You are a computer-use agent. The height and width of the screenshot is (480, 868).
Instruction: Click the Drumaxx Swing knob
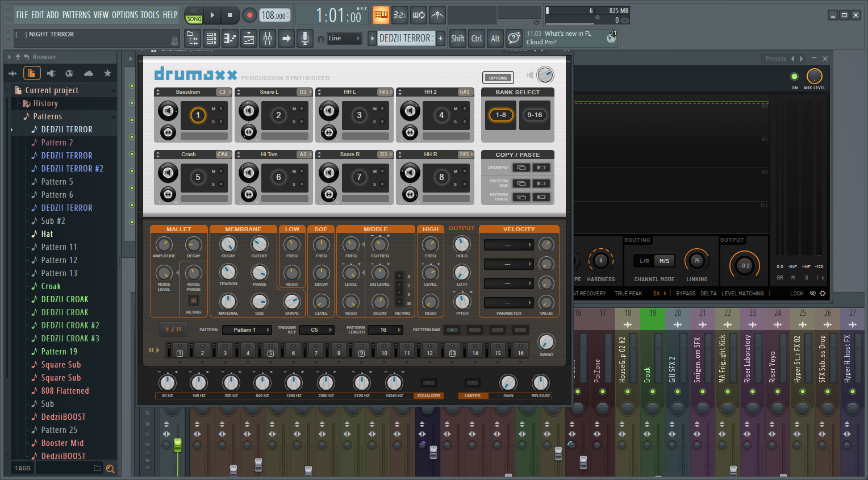546,342
